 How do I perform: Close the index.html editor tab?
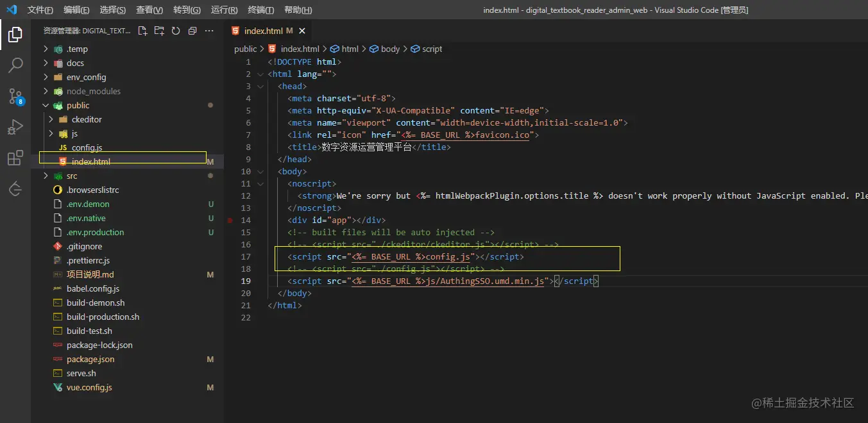click(x=302, y=31)
